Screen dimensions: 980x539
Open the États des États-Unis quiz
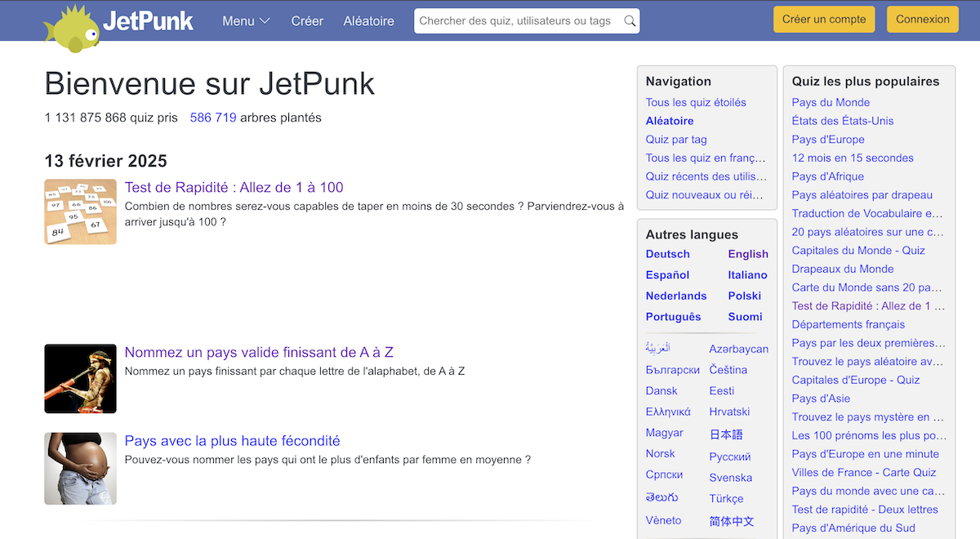point(843,121)
